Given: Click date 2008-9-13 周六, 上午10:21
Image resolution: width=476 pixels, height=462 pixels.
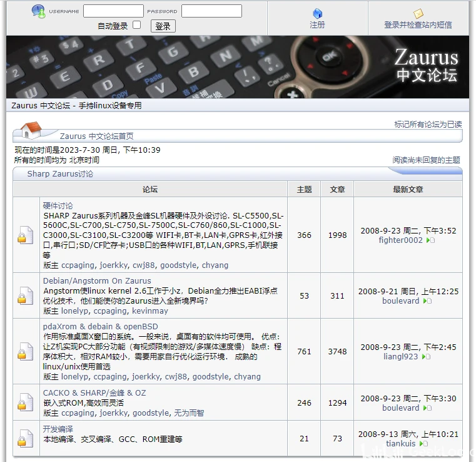Looking at the screenshot, I should pos(408,434).
